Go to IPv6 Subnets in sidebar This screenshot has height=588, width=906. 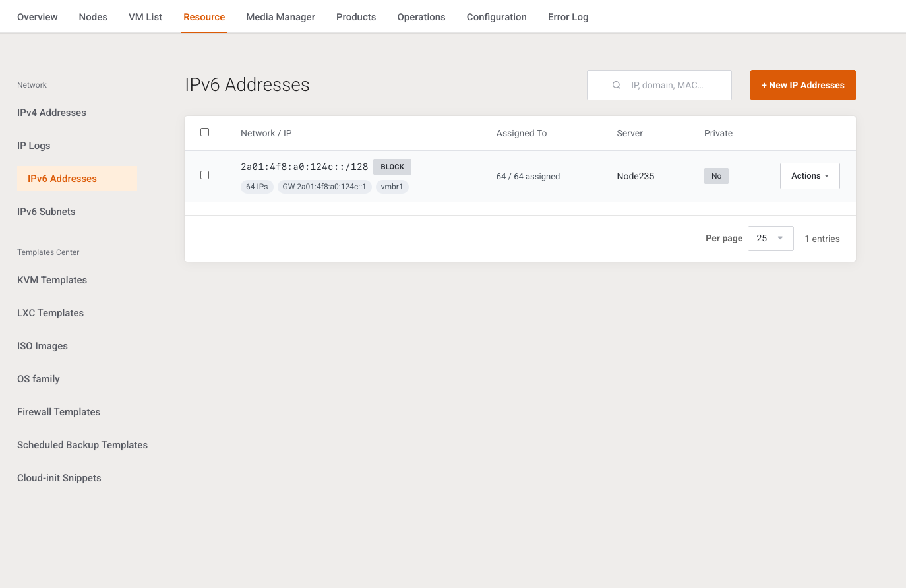pyautogui.click(x=46, y=212)
